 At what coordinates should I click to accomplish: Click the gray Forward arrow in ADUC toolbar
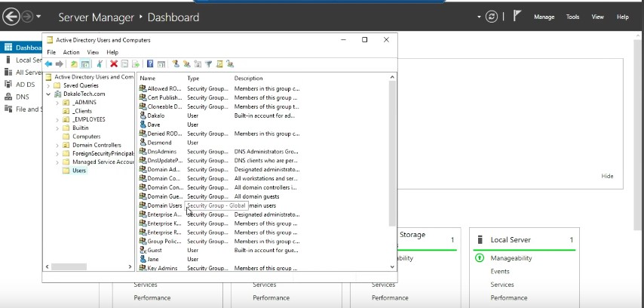59,63
